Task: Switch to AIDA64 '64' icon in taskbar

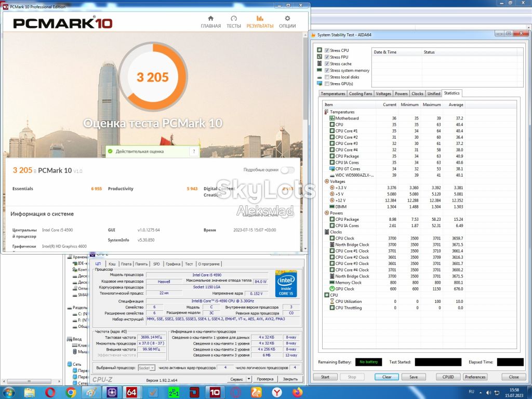Action: pos(131,393)
